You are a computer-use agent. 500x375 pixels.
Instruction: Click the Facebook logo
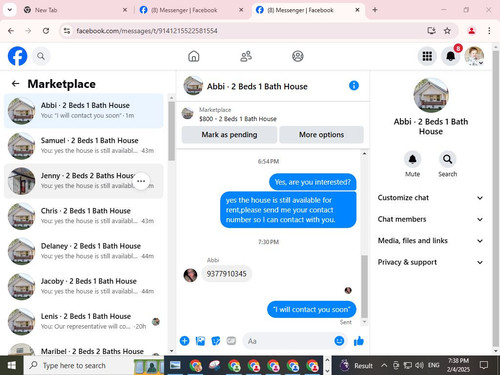pyautogui.click(x=17, y=56)
